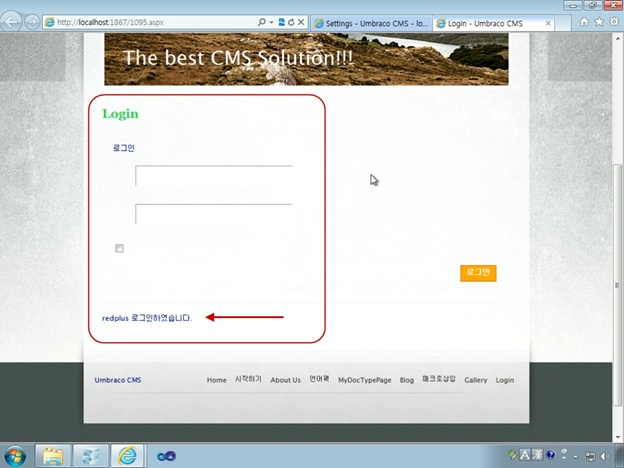This screenshot has height=468, width=624.
Task: Click the banner image 'The best CMS Solution!!!'
Action: click(x=306, y=59)
